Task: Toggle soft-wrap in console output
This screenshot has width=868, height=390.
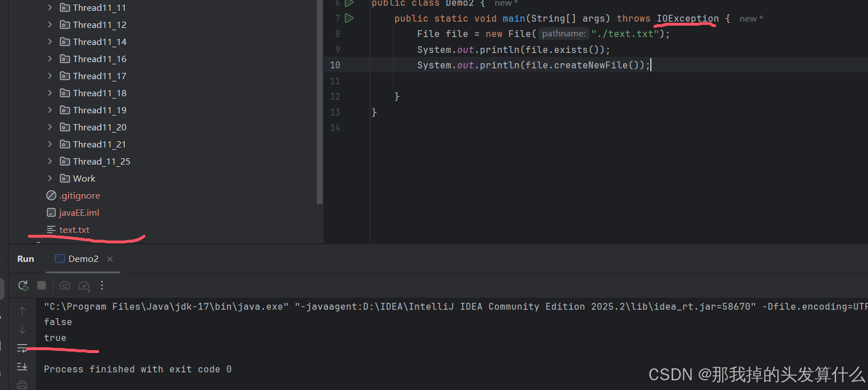Action: (x=22, y=348)
